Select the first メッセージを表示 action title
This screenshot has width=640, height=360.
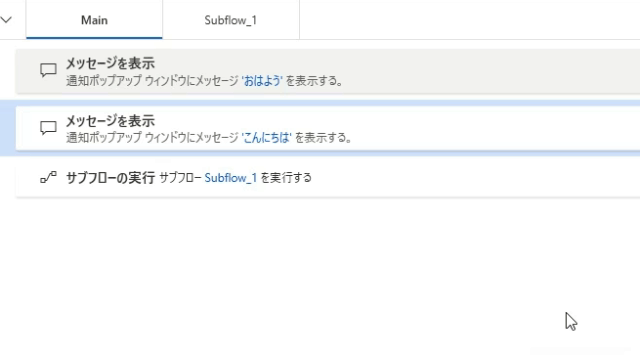pos(110,63)
